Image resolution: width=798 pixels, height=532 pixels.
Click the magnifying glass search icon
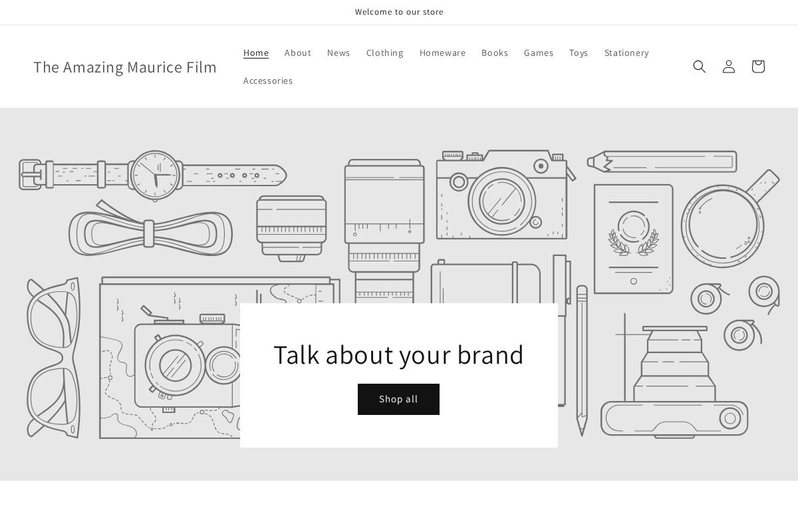pyautogui.click(x=700, y=66)
